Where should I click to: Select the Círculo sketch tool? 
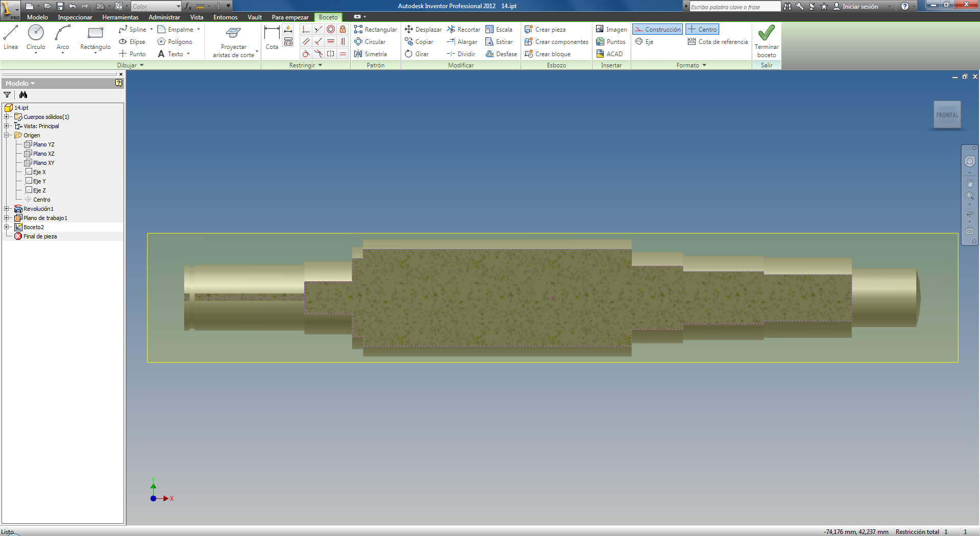36,39
